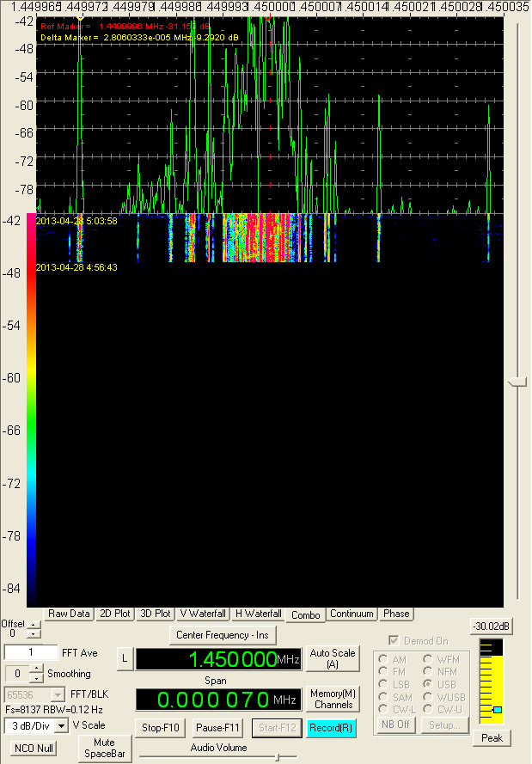The width and height of the screenshot is (532, 764).
Task: Select the SAM demodulation mode
Action: click(383, 697)
